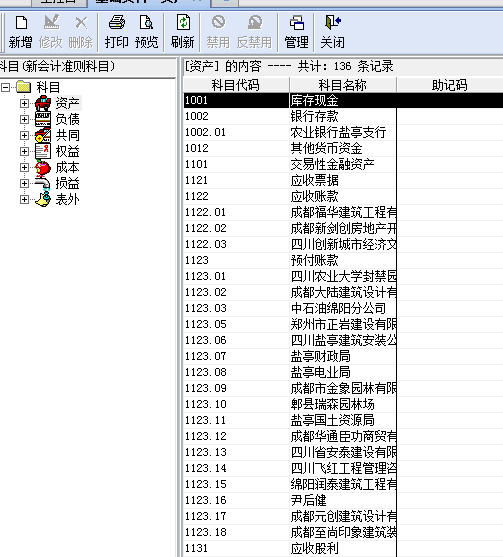Expand the 资产 tree node

24,103
